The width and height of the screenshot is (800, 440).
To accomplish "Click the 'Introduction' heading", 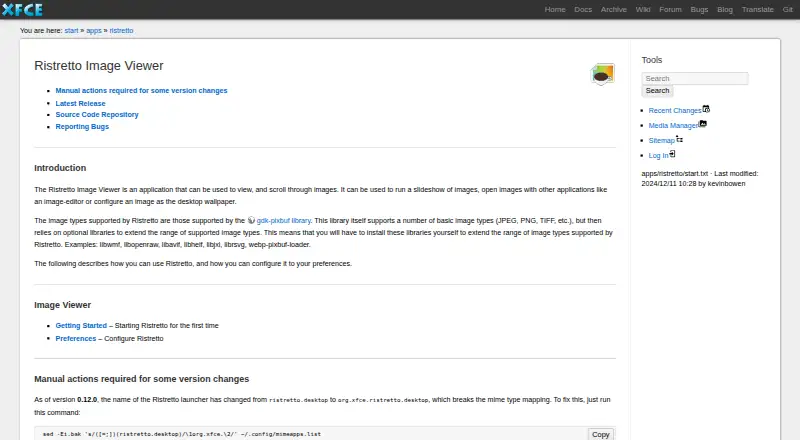I will click(60, 168).
